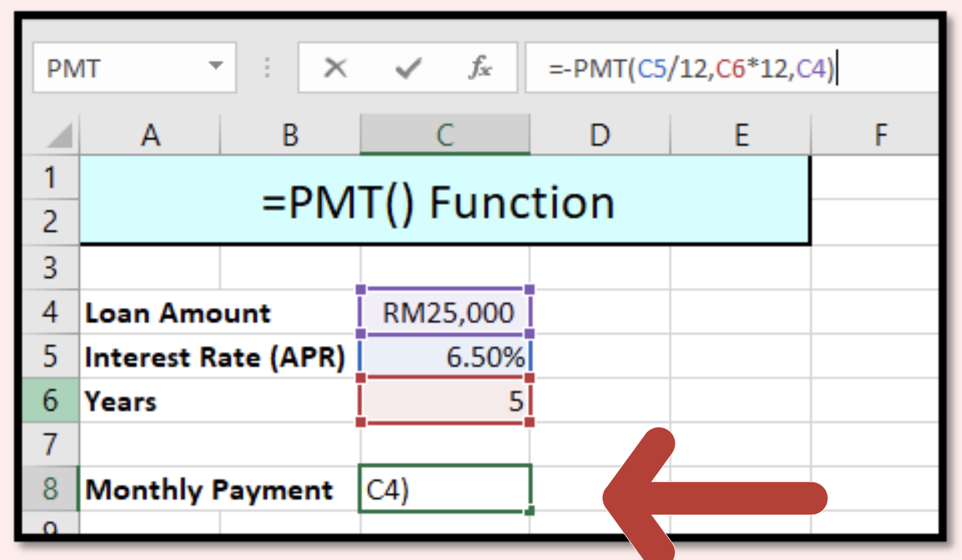
Task: Click the =PMT() Function title cell
Action: pos(445,201)
